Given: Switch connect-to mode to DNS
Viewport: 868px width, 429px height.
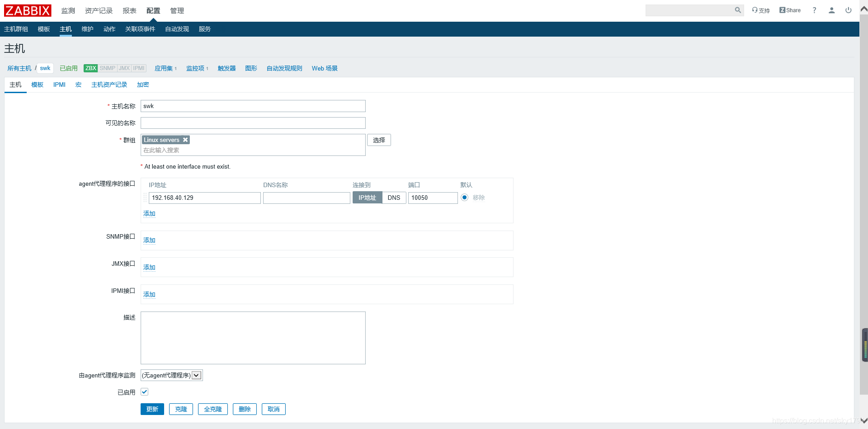Looking at the screenshot, I should (394, 198).
